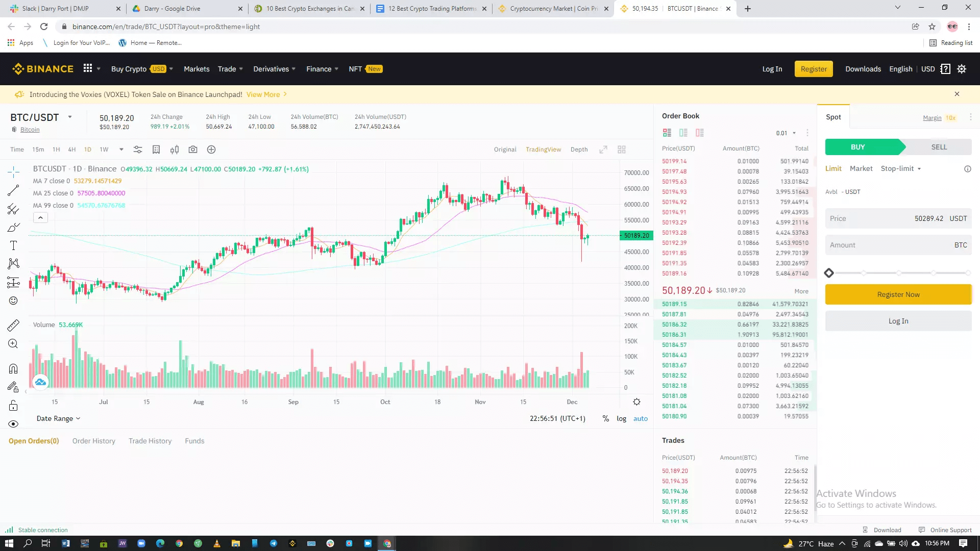Select the ruler measure tool
The height and width of the screenshot is (551, 980).
13,325
